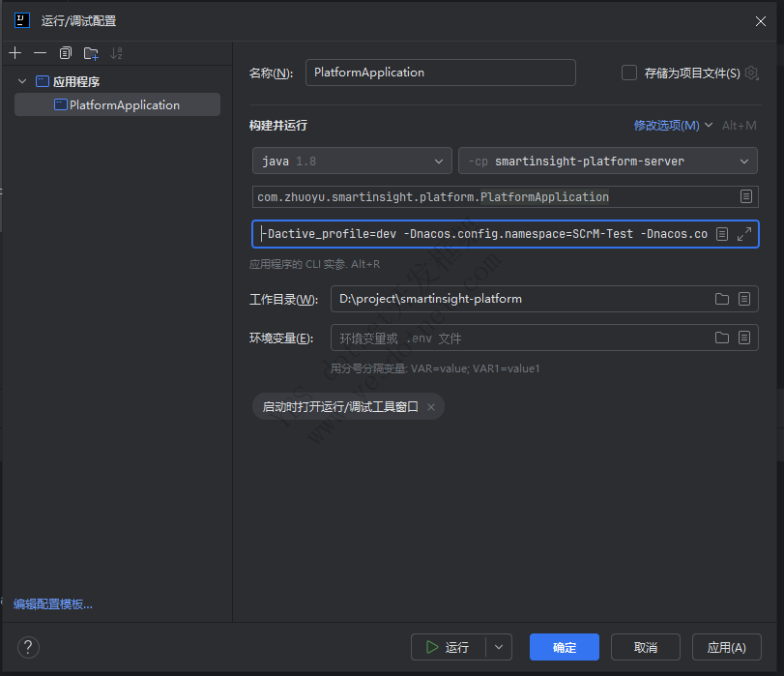Click the 名称 name input field
This screenshot has height=676, width=784.
[441, 73]
